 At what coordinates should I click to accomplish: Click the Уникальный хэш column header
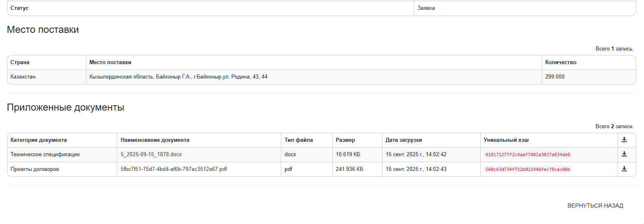(x=506, y=140)
